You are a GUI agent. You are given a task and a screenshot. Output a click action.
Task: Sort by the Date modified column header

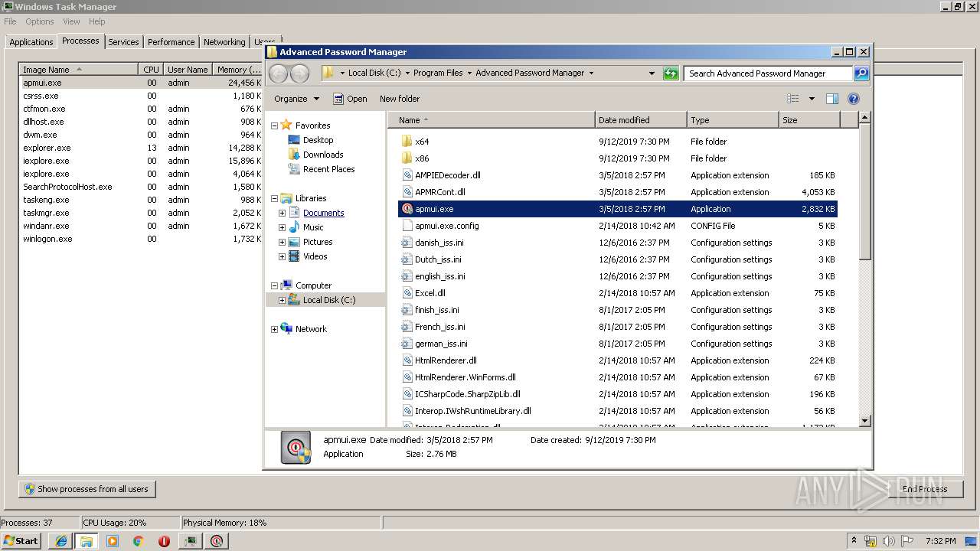coord(640,120)
